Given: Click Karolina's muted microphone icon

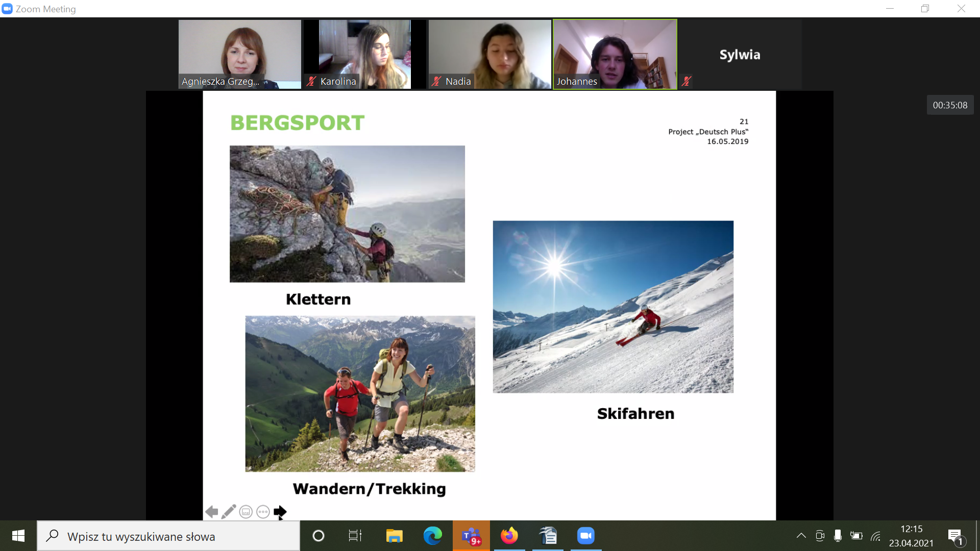Looking at the screenshot, I should point(311,81).
